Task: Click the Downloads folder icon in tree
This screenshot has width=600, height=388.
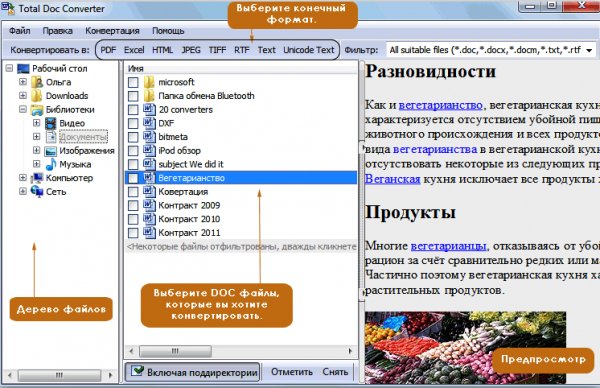Action: [x=37, y=96]
